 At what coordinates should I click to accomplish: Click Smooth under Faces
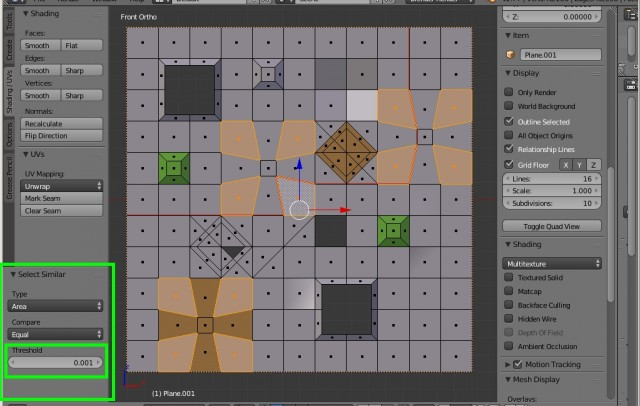(x=40, y=45)
